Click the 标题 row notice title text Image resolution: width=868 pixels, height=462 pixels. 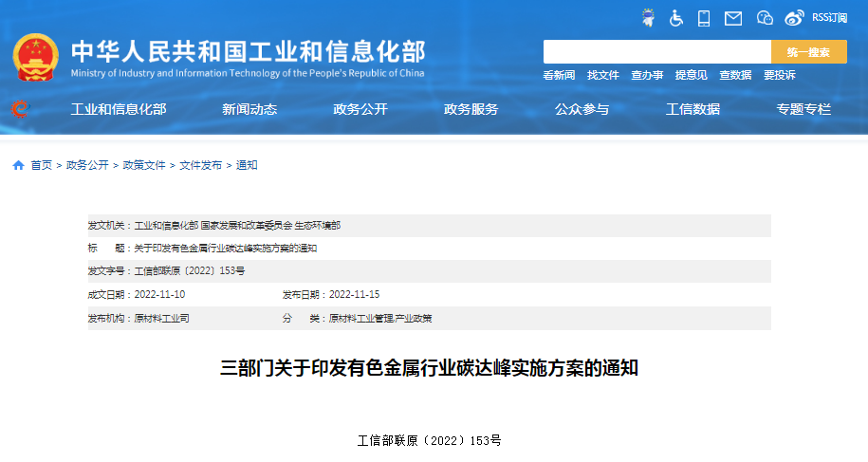(226, 248)
